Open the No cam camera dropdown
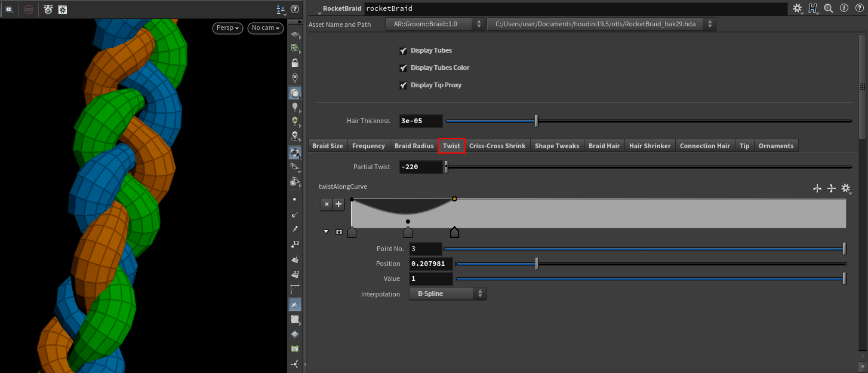The width and height of the screenshot is (868, 373). (266, 28)
